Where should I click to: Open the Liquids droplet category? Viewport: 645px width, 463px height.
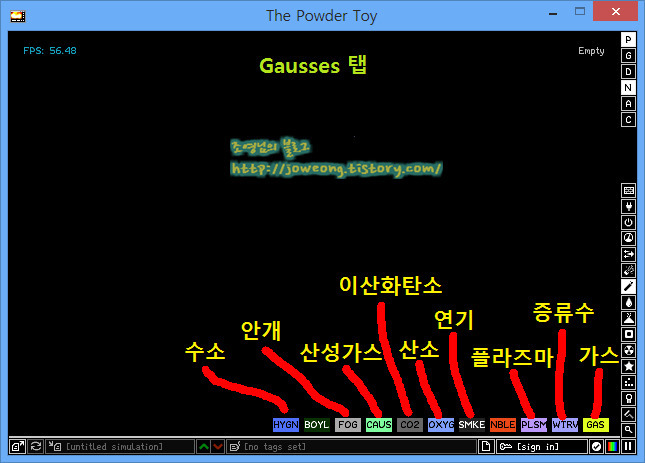(628, 303)
